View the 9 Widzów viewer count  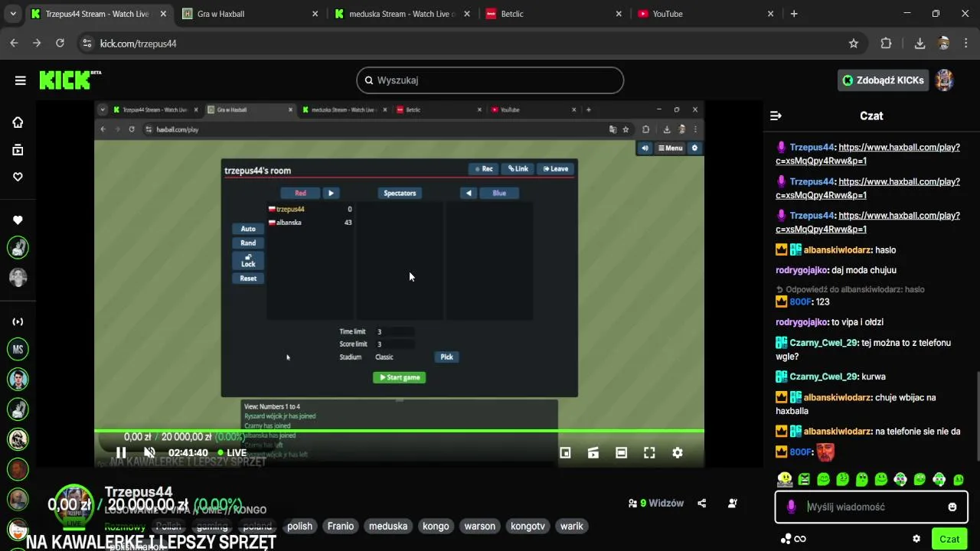tap(656, 504)
